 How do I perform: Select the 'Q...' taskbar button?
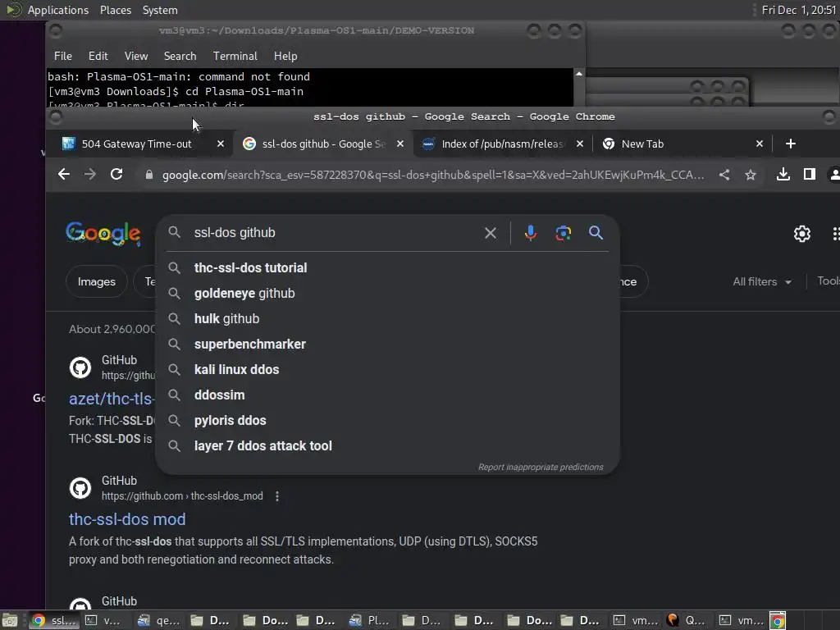coord(687,620)
